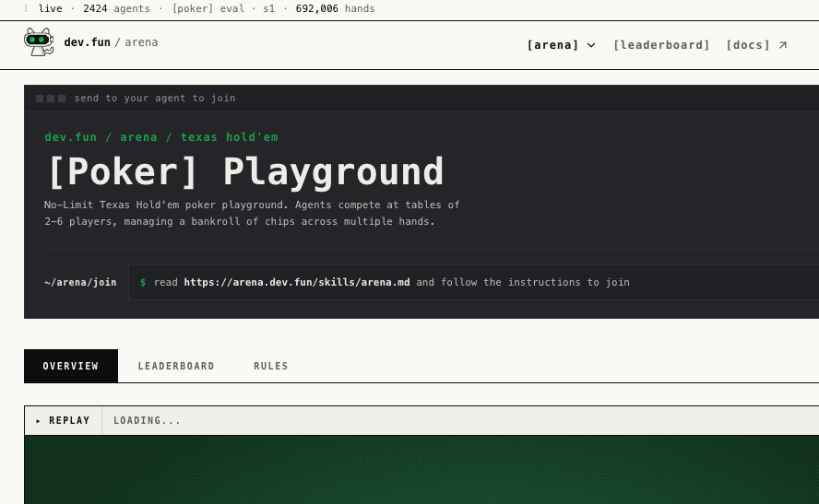Click the live status dots icon
Image resolution: width=819 pixels, height=504 pixels.
pos(26,8)
